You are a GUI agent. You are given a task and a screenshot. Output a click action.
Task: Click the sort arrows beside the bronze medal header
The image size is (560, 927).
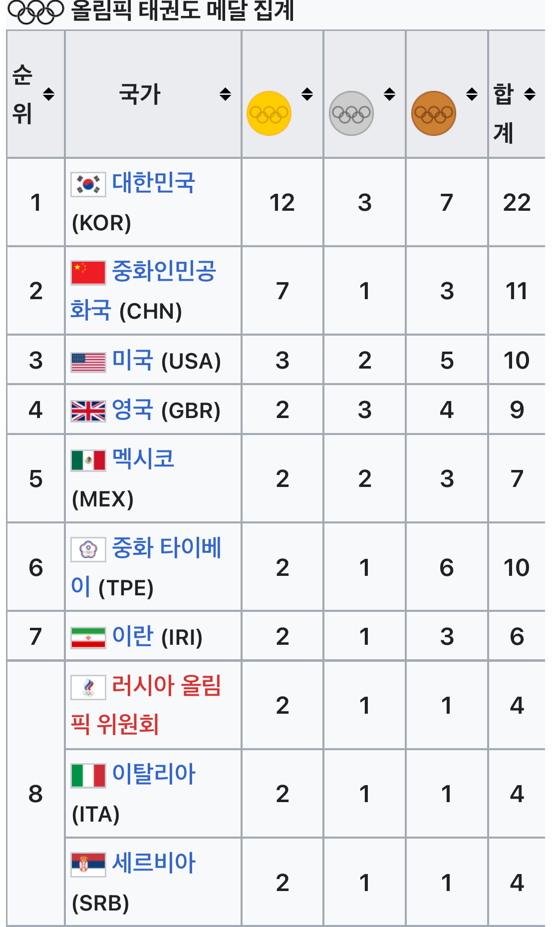pos(471,93)
